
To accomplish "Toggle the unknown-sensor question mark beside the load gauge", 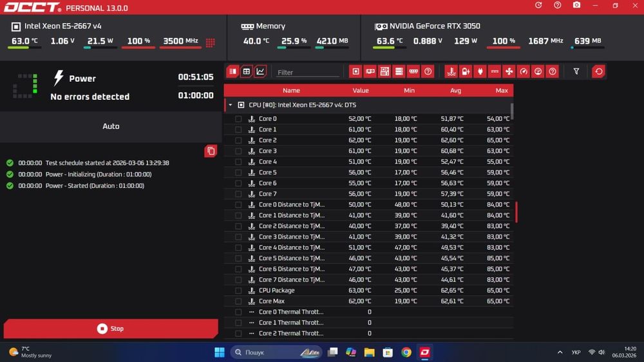I will point(553,71).
